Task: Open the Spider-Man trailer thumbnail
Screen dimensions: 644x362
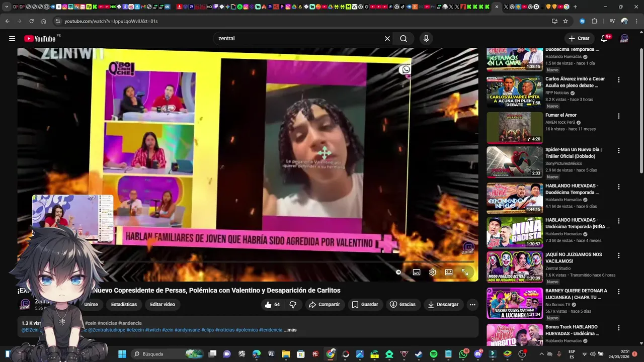Action: click(x=515, y=162)
